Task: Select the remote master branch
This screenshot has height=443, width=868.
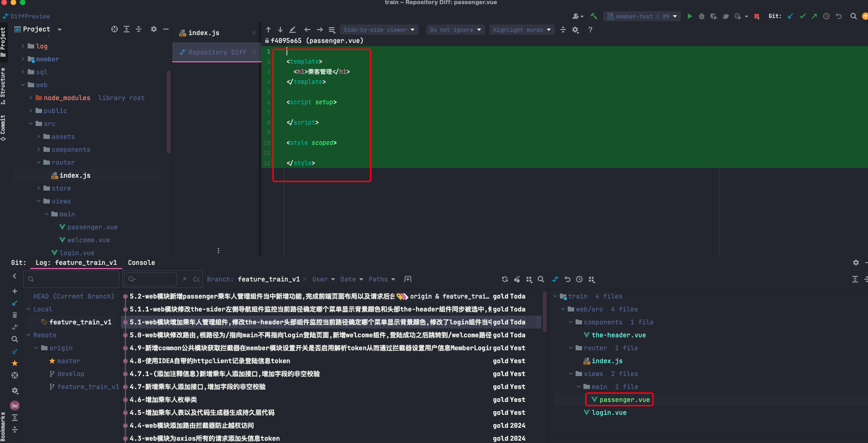Action: pyautogui.click(x=69, y=361)
